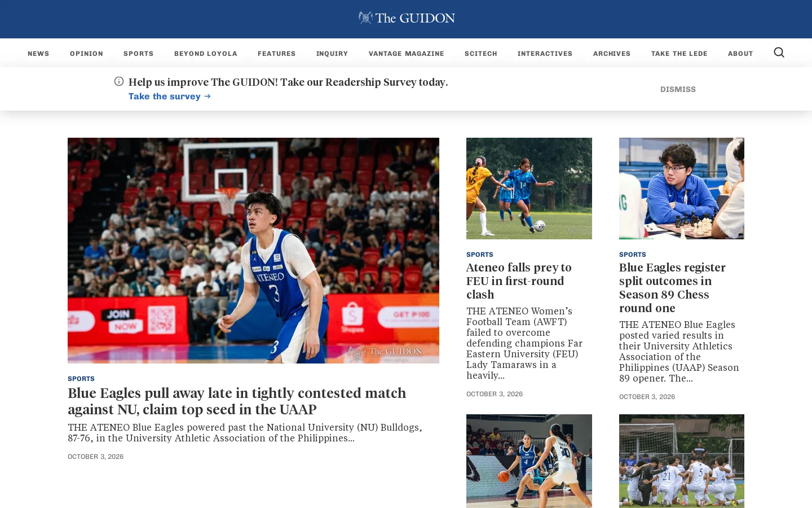This screenshot has width=812, height=508.
Task: Select the Inquiry menu item
Action: click(332, 54)
